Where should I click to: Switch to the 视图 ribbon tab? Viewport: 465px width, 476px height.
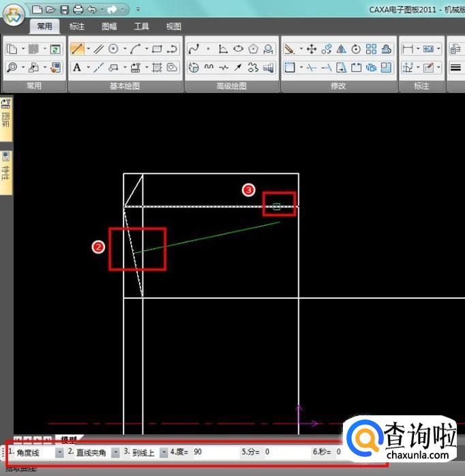(x=174, y=27)
